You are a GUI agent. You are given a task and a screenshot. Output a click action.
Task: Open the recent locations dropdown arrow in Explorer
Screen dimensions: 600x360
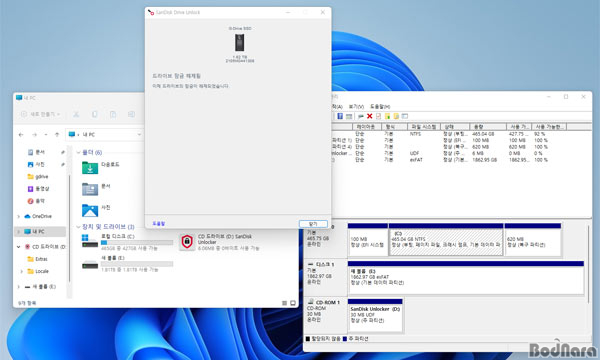coord(46,135)
